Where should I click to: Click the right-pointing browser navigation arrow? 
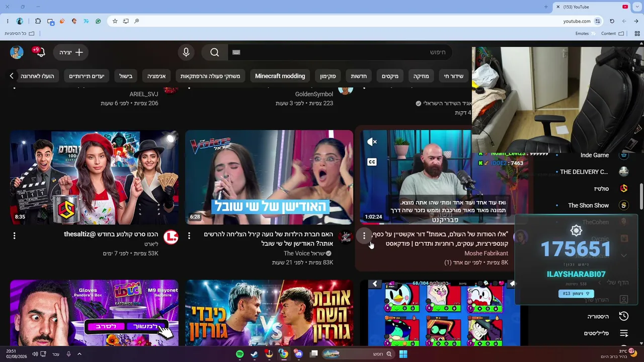click(x=636, y=21)
